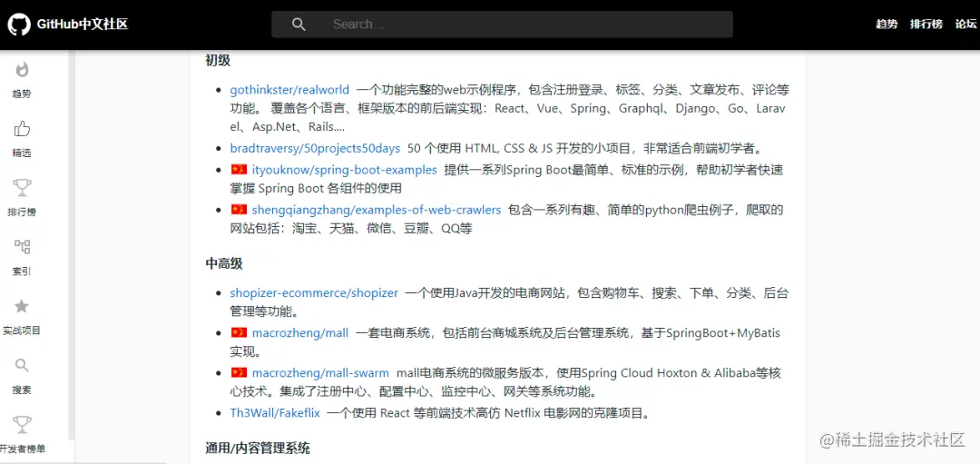Image resolution: width=980 pixels, height=464 pixels.
Task: Open the bradtraversy/50projects50days link
Action: tap(315, 149)
